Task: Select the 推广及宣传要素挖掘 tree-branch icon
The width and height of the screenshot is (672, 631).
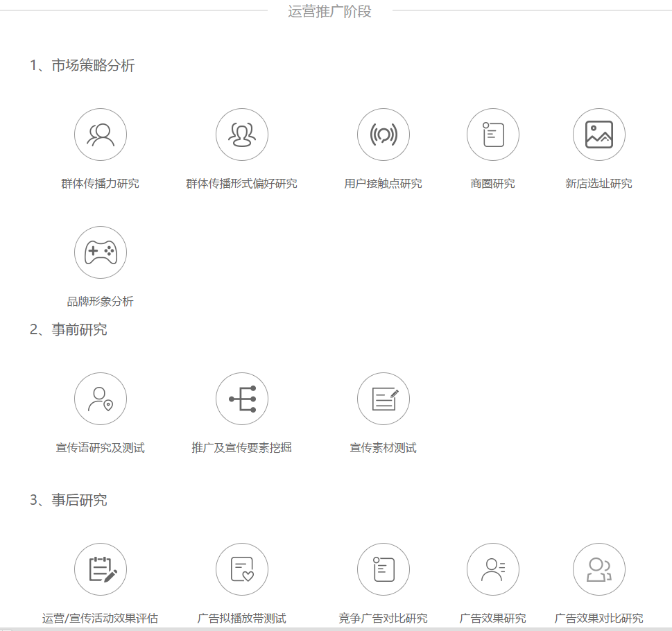Action: [x=242, y=399]
